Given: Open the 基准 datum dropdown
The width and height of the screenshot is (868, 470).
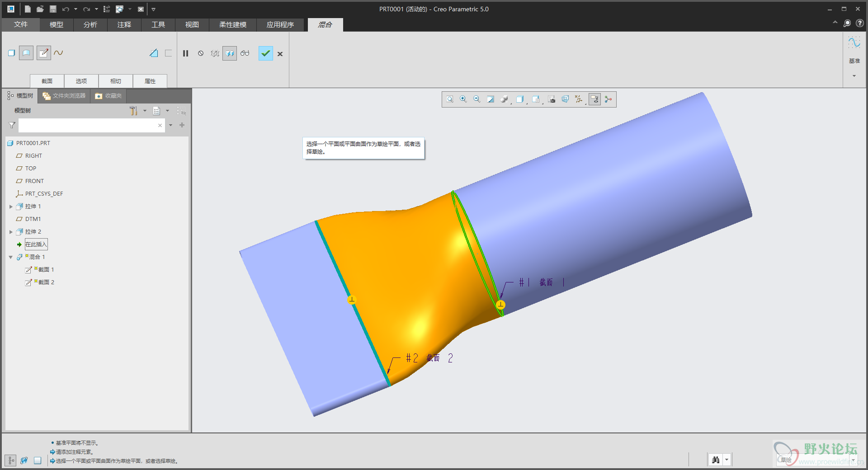Looking at the screenshot, I should (854, 76).
